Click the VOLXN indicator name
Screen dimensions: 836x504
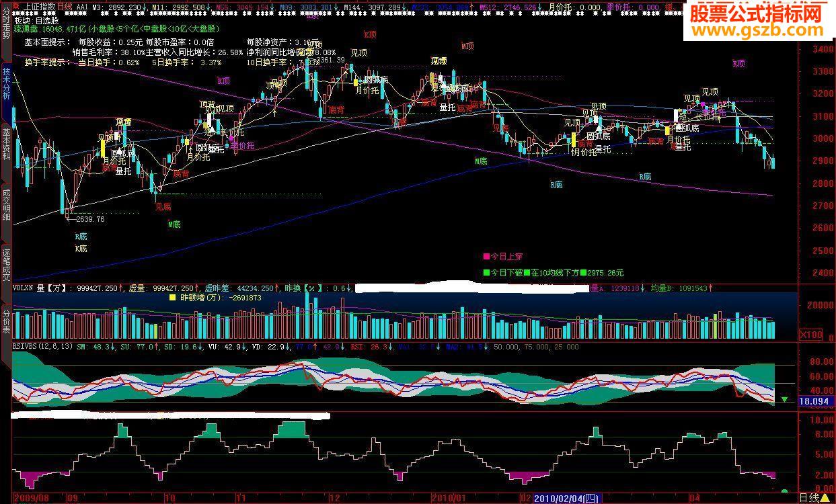pos(24,288)
